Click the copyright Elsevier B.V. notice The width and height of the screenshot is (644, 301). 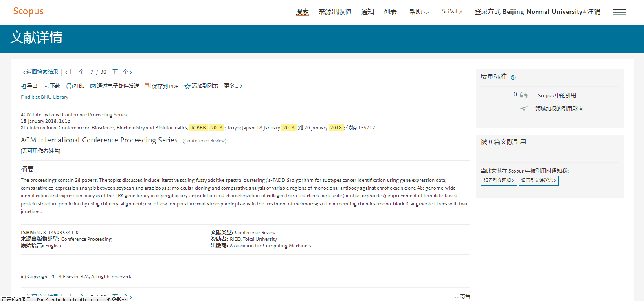tap(76, 277)
